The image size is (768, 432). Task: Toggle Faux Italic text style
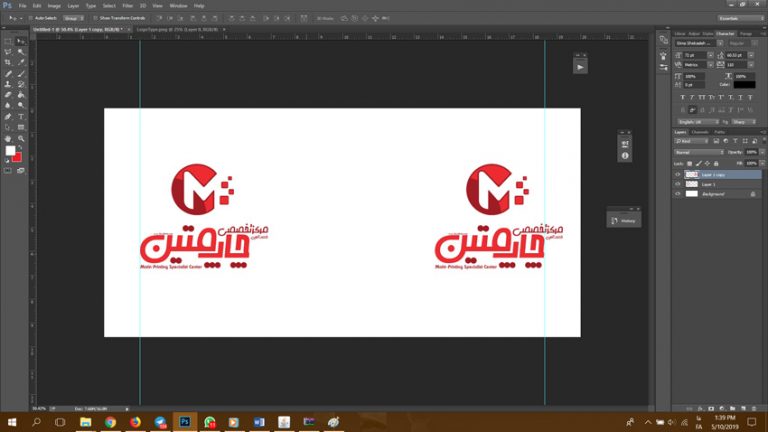click(x=692, y=97)
